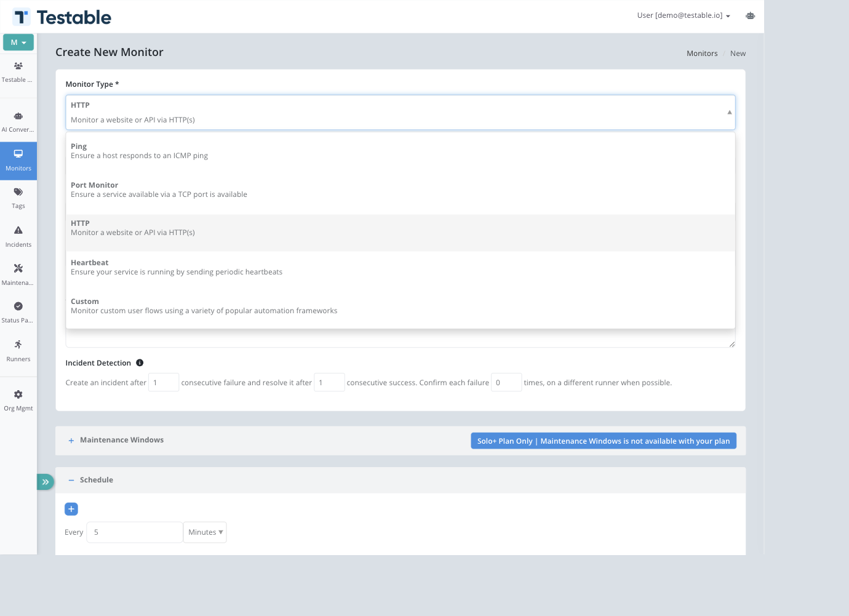Click the Every interval input field
Image resolution: width=849 pixels, height=616 pixels.
(135, 532)
